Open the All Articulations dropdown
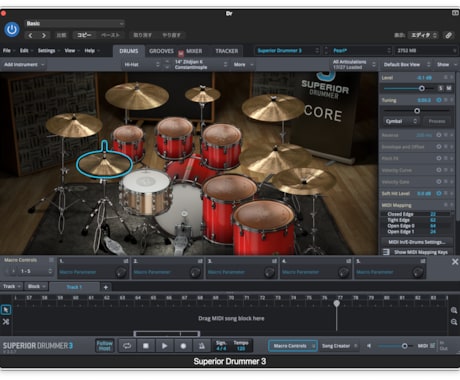This screenshot has height=380, width=460. [354, 65]
